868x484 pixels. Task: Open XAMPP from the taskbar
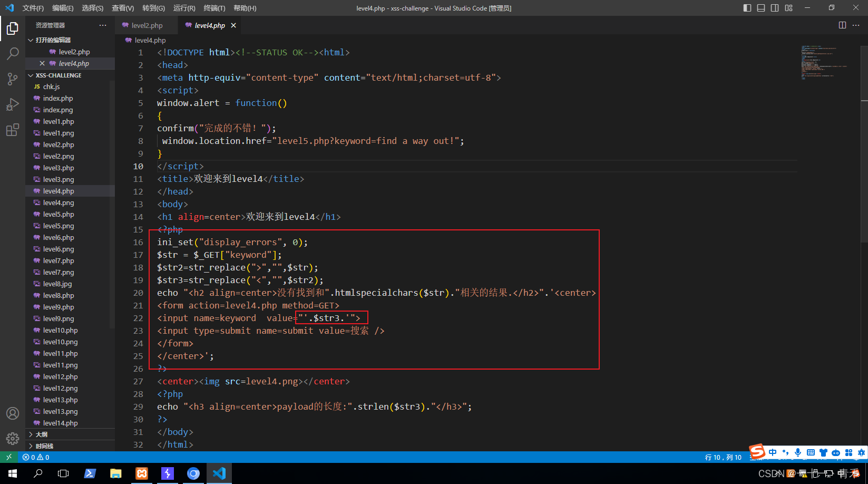point(142,473)
